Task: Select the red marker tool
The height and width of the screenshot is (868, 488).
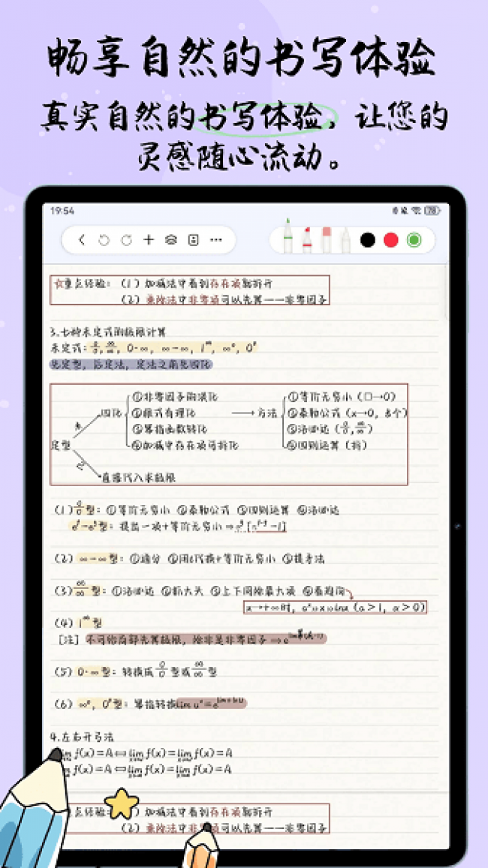Action: (x=307, y=239)
